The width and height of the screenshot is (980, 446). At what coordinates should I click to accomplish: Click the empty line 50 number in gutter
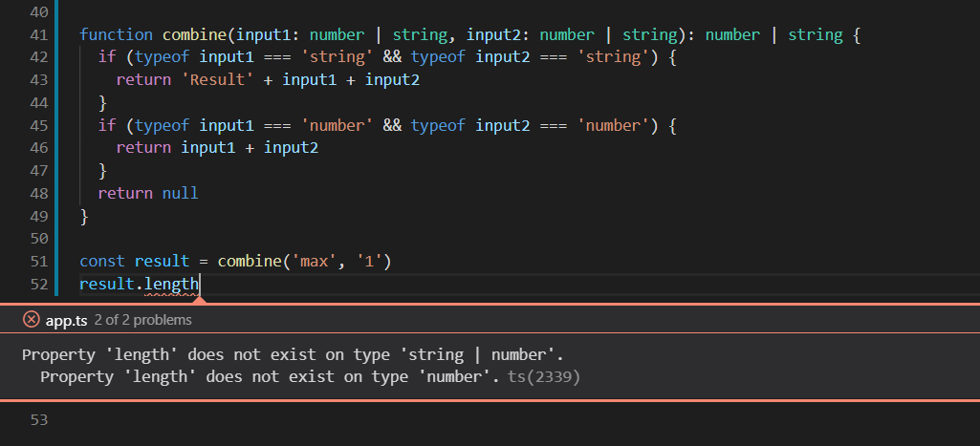[x=39, y=239]
